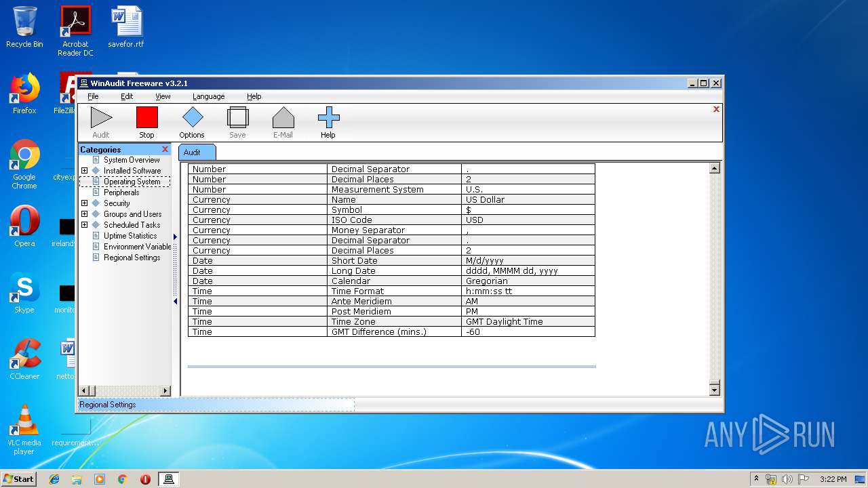Open the savefor.rtf desktop file
This screenshot has height=488, width=868.
coord(126,28)
